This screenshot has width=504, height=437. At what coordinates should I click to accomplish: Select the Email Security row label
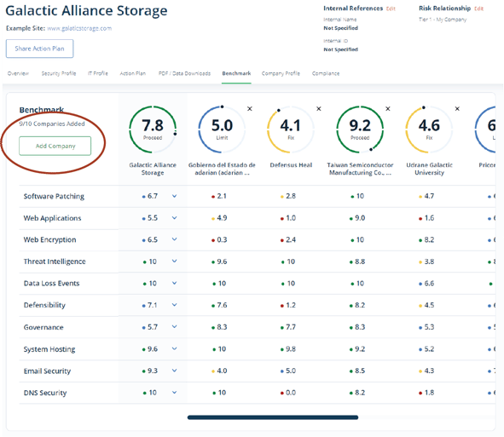point(47,371)
